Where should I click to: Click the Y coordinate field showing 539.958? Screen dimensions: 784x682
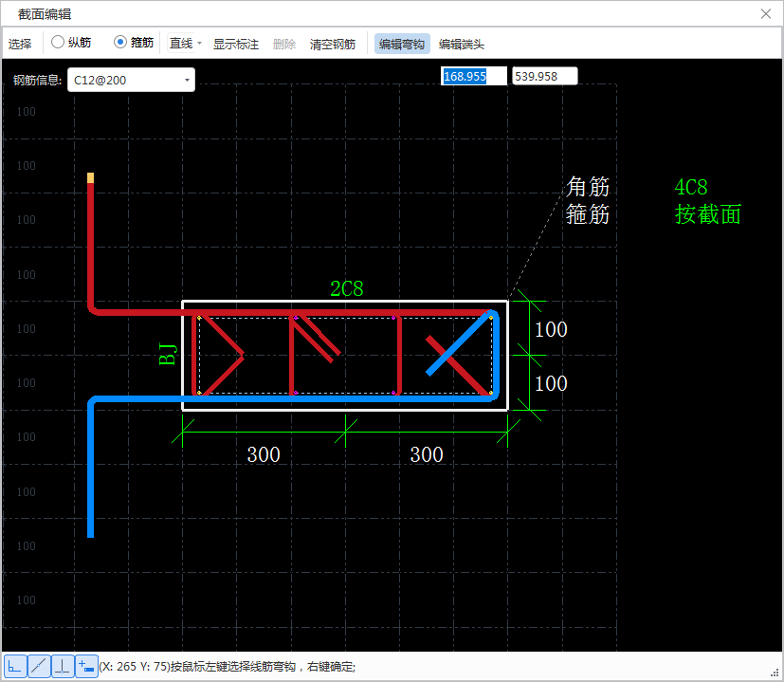(x=544, y=76)
